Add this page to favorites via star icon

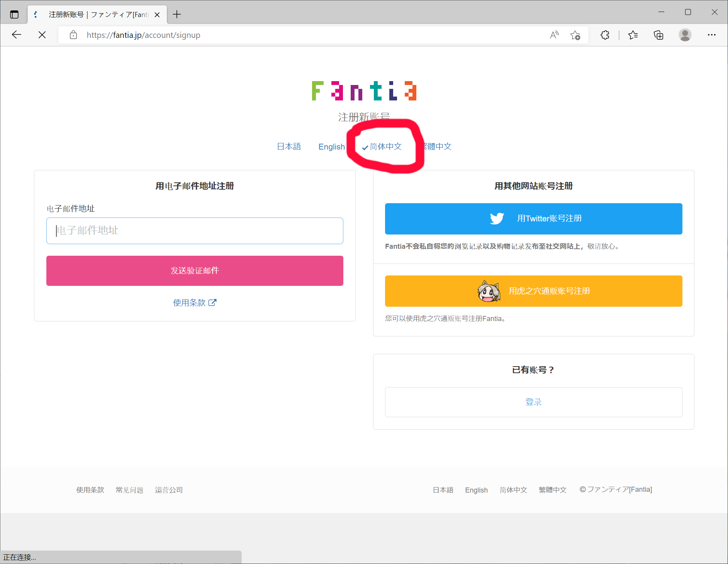click(x=575, y=35)
